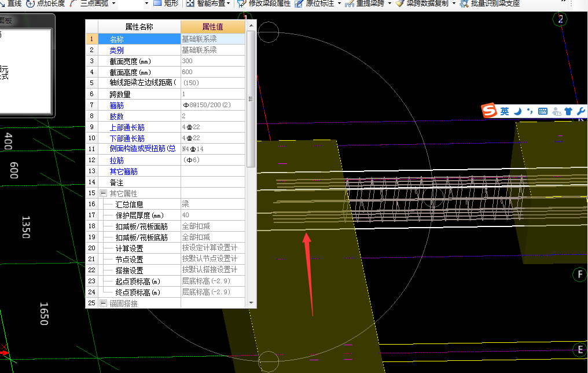Screen dimensions: 588x373
Task: Click the Sogou user account icon
Action: (x=557, y=111)
